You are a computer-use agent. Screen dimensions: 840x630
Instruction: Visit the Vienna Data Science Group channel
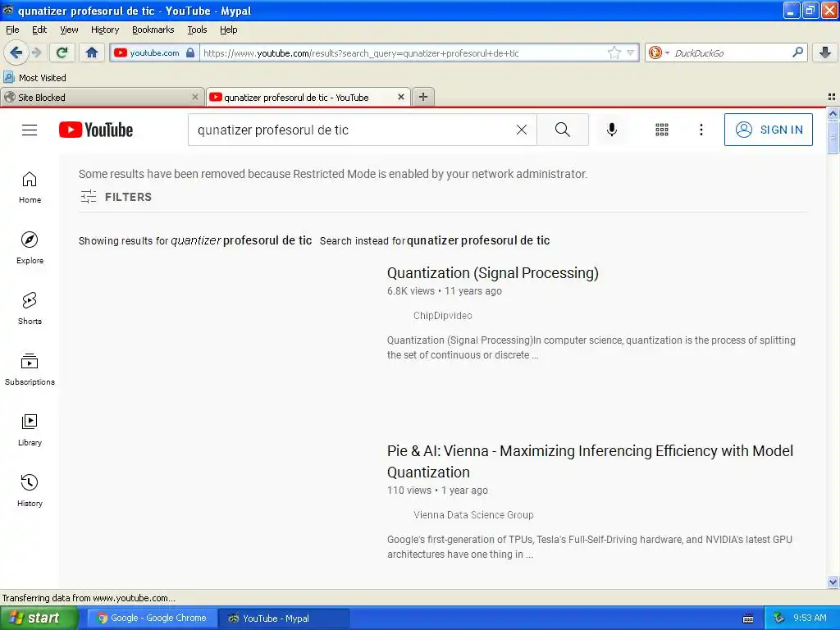pyautogui.click(x=473, y=515)
